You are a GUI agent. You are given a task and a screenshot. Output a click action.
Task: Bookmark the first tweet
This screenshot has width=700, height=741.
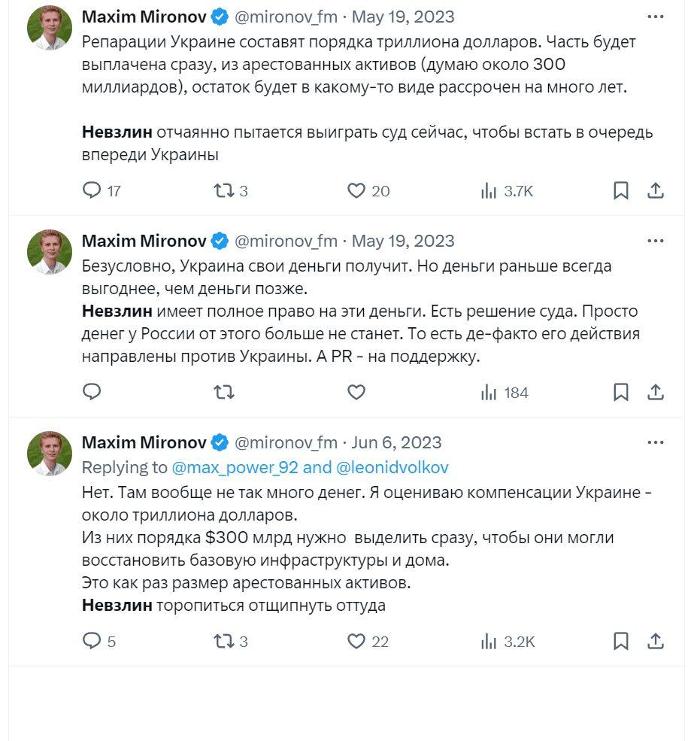coord(620,191)
